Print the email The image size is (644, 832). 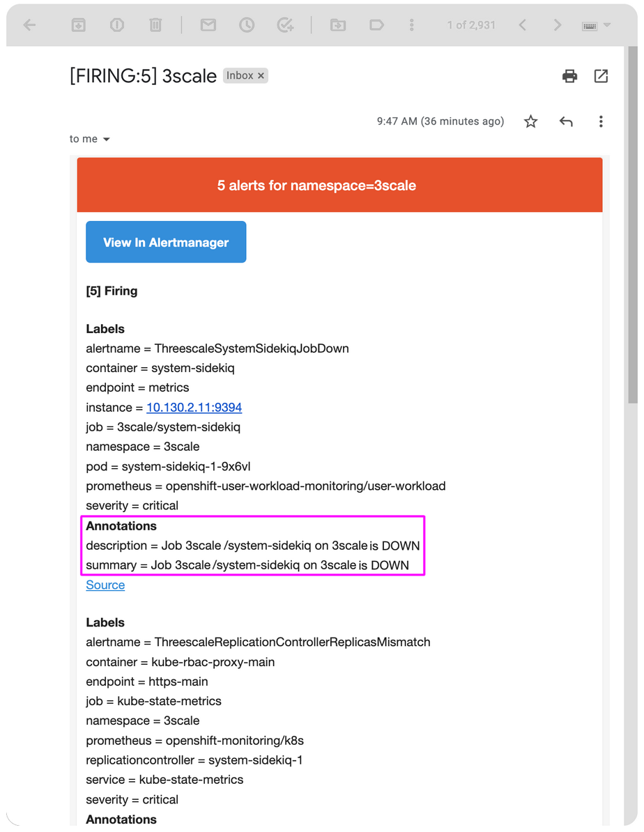[x=569, y=76]
